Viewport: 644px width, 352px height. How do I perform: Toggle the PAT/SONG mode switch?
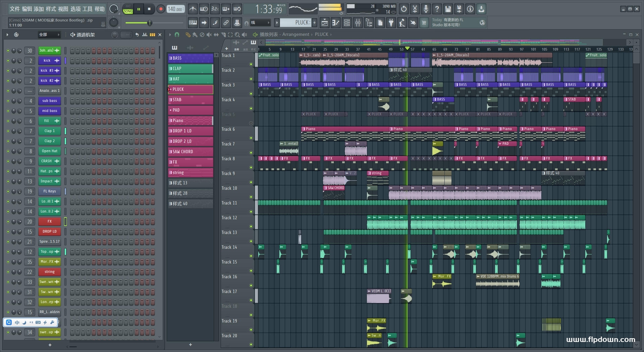[x=128, y=9]
